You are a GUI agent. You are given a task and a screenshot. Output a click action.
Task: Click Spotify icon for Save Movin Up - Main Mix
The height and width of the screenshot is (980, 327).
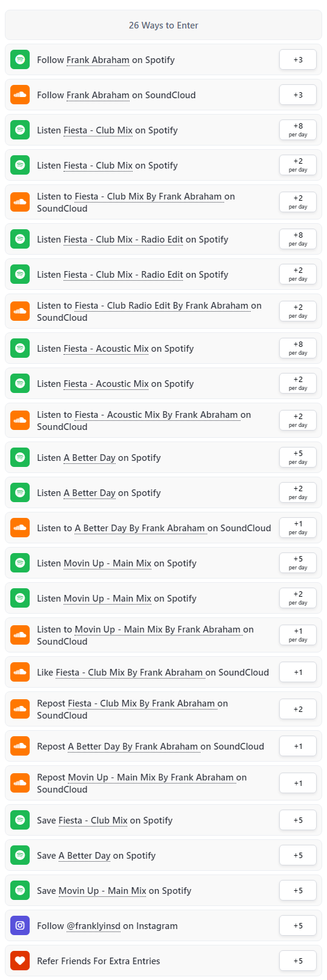(20, 890)
